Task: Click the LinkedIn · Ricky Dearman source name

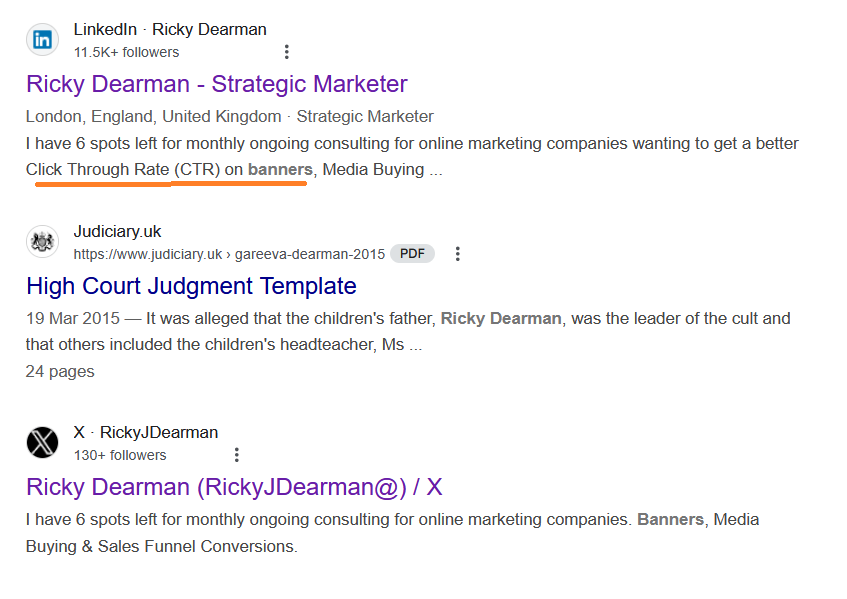Action: tap(170, 29)
